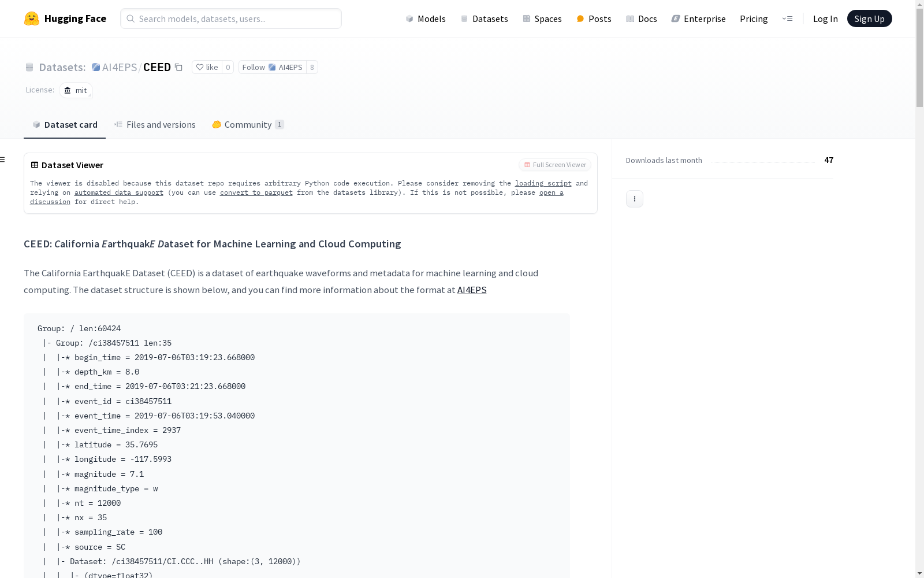
Task: Click the 'longitude = -117.5993' line
Action: tap(123, 459)
